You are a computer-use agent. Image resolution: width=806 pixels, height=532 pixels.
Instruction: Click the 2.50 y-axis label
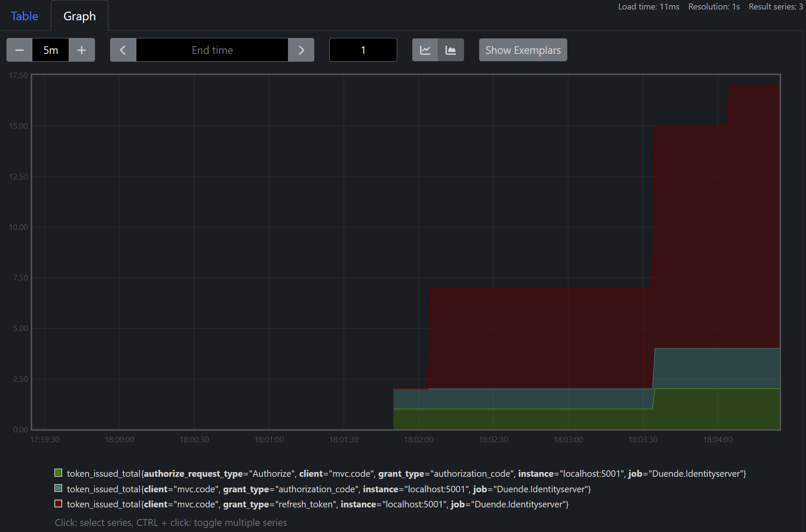(x=20, y=379)
